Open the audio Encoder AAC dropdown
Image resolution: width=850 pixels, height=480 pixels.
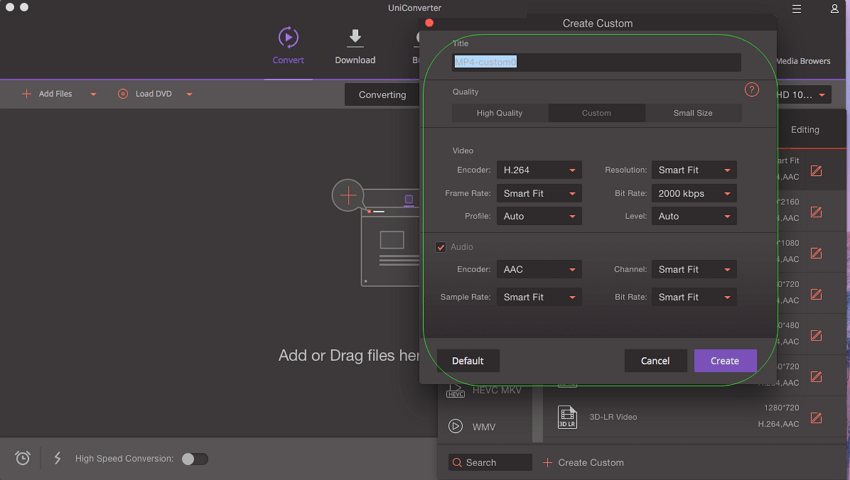(539, 269)
